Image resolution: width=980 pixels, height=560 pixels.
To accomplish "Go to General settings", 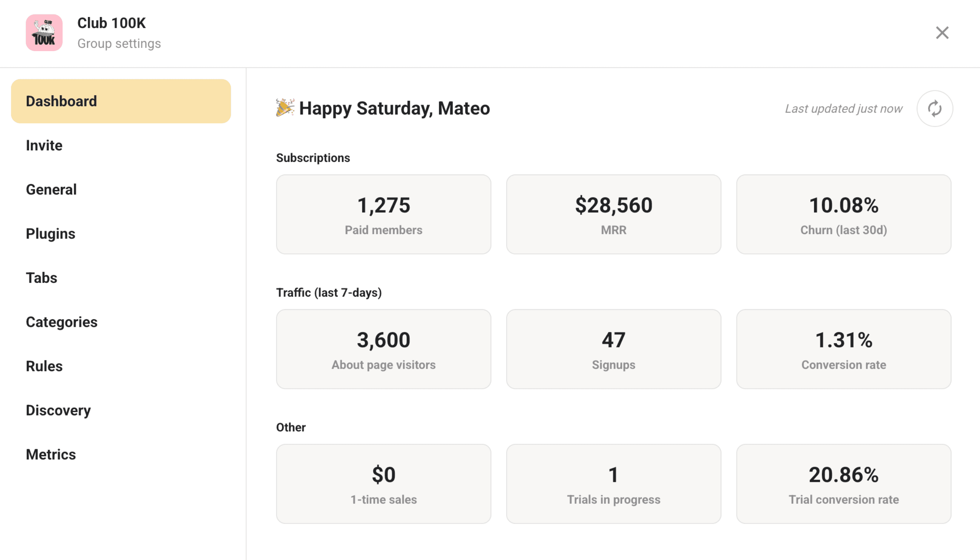I will coord(51,190).
